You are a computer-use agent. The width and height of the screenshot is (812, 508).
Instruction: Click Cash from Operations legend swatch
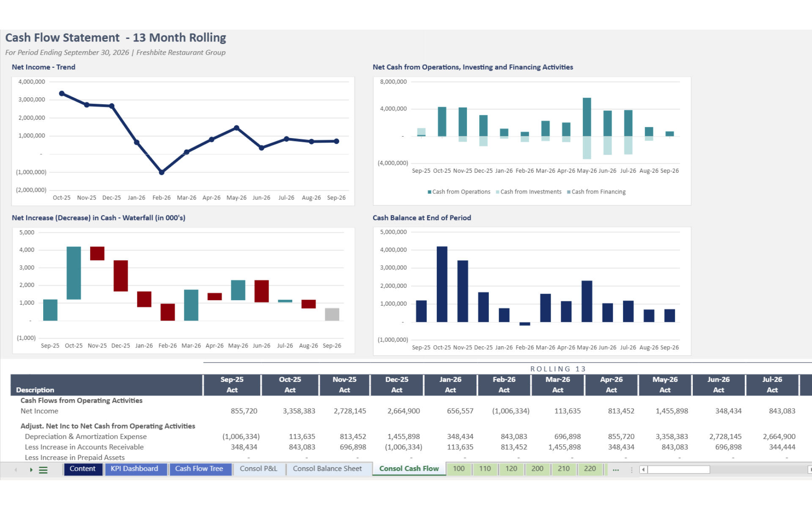click(x=429, y=192)
